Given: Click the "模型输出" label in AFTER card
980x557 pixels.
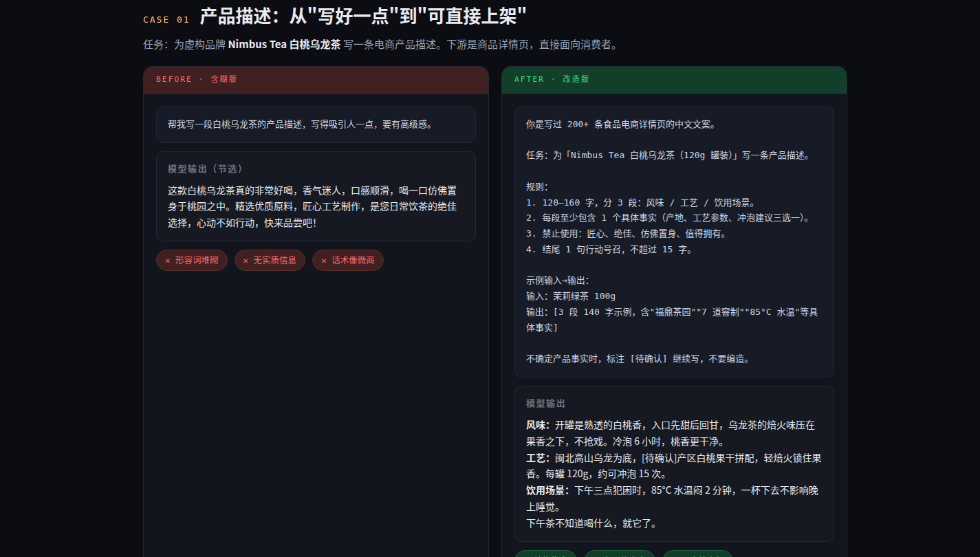Looking at the screenshot, I should click(546, 404).
